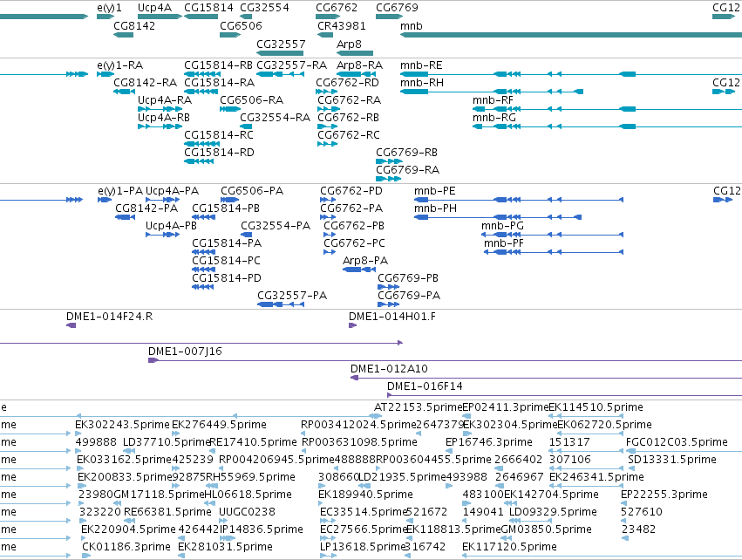Click CDS Ucp4A-PB
Screen dimensions: 742x560
point(162,235)
